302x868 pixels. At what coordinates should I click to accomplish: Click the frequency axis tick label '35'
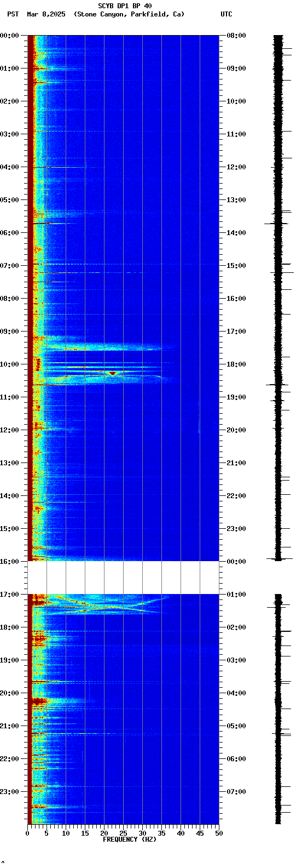(x=161, y=833)
